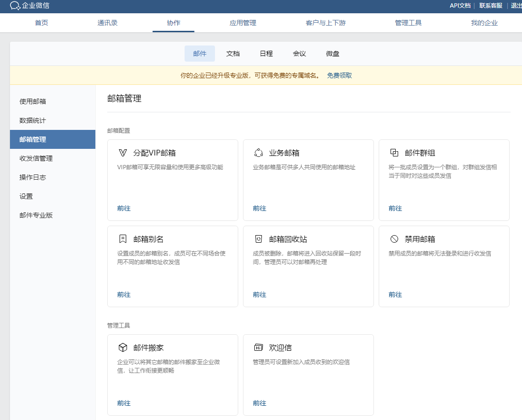
Task: Click the 业务邮箱 card icon
Action: click(259, 153)
